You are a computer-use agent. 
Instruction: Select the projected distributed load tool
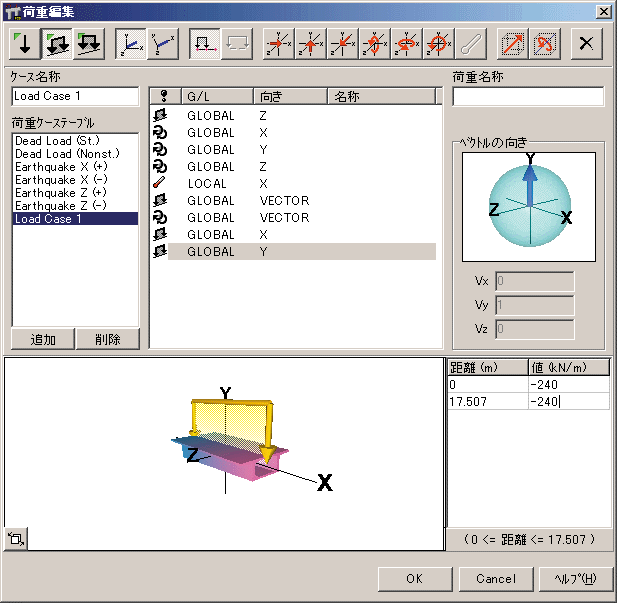[89, 44]
